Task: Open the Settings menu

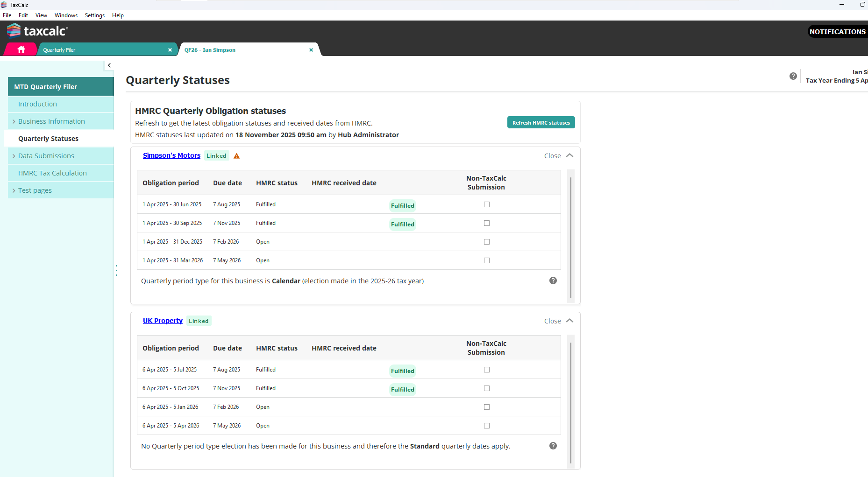Action: pos(95,15)
